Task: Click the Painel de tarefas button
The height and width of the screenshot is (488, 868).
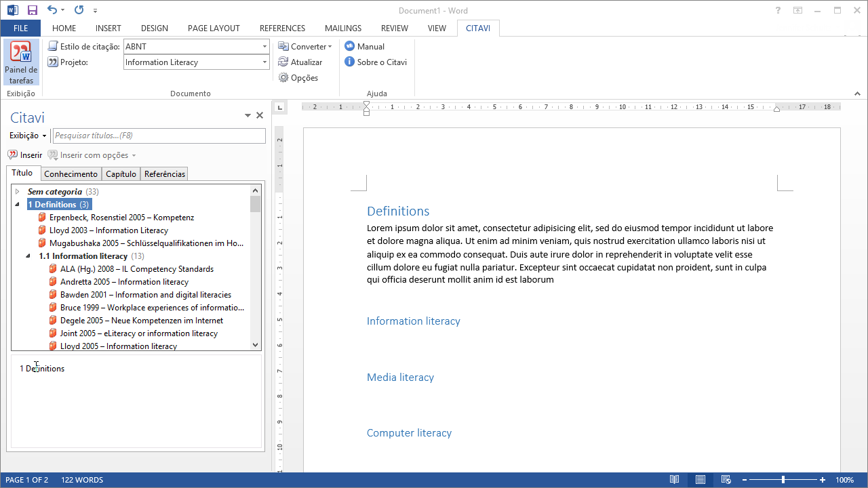Action: pyautogui.click(x=21, y=62)
